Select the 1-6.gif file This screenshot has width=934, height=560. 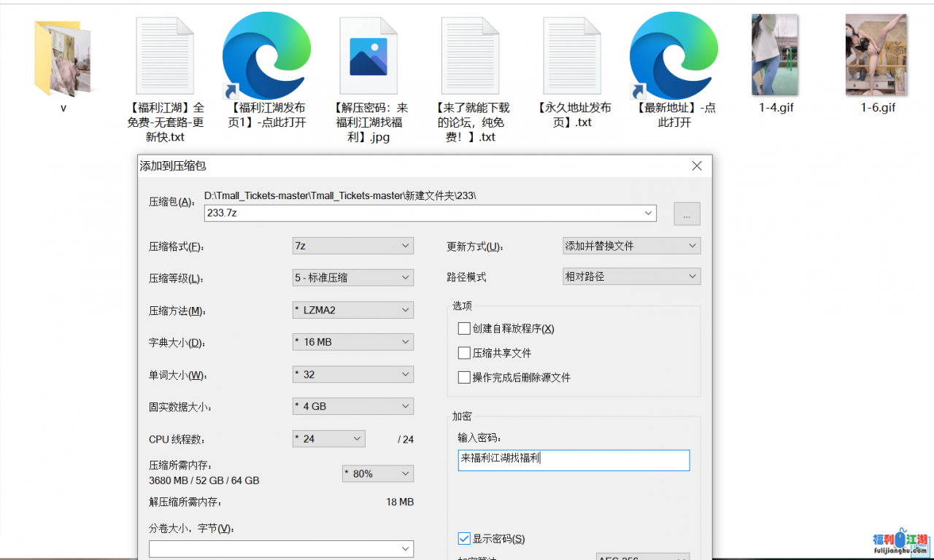tap(877, 55)
